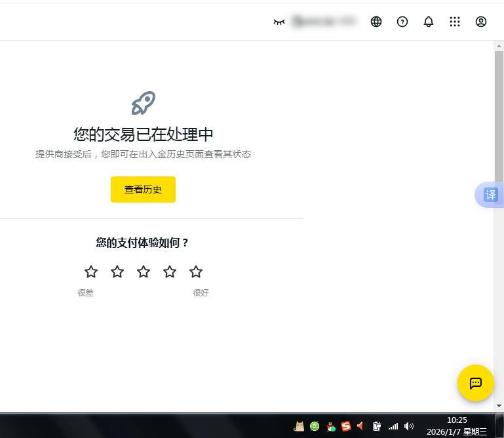Toggle the hidden balance eye icon
The width and height of the screenshot is (504, 438).
pos(279,22)
